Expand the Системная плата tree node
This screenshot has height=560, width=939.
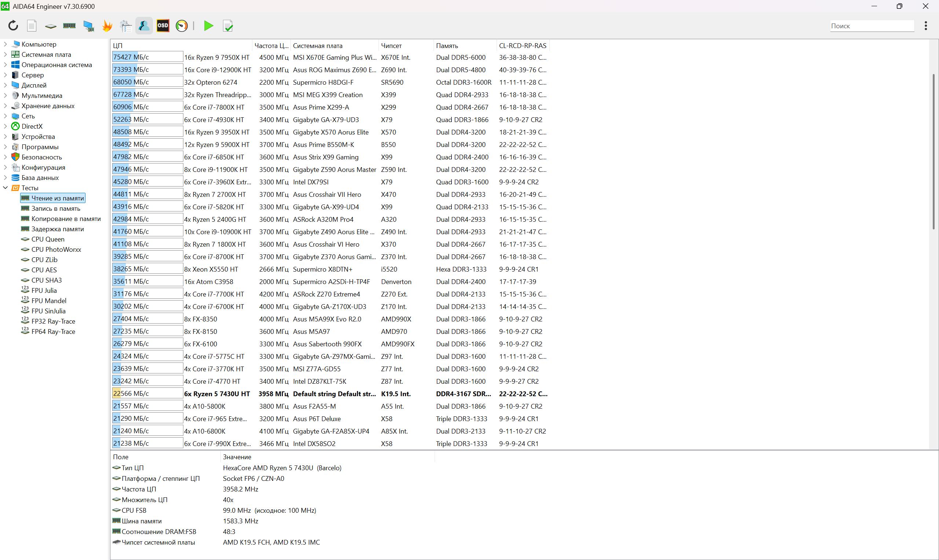coord(5,54)
